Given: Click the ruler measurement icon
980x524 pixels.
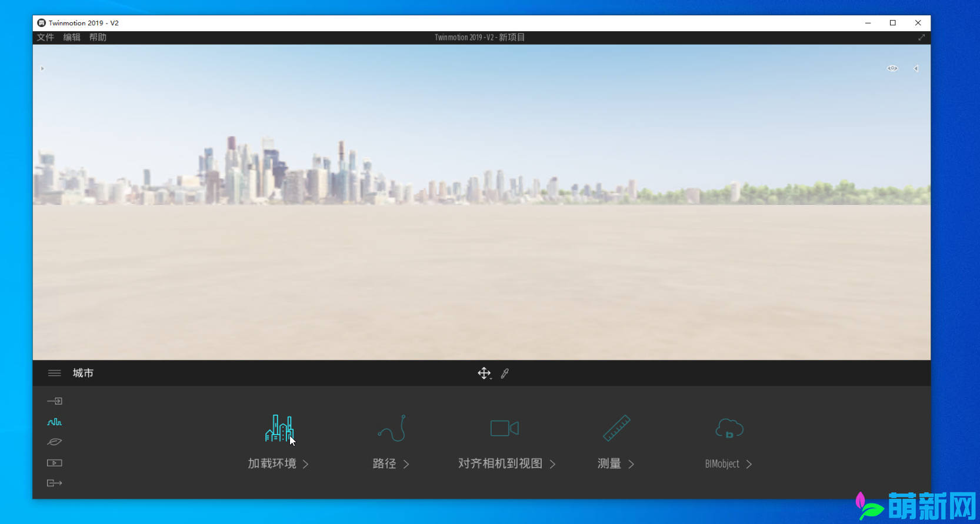Looking at the screenshot, I should (616, 428).
